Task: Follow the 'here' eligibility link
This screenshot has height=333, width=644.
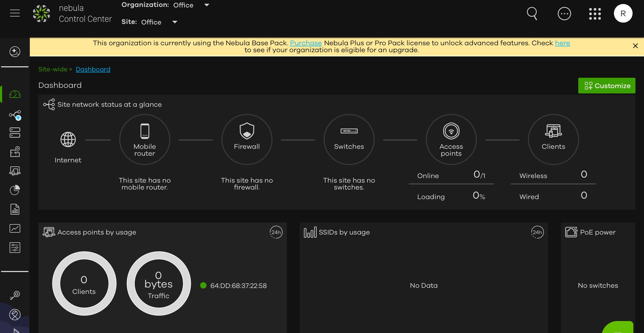Action: 563,43
